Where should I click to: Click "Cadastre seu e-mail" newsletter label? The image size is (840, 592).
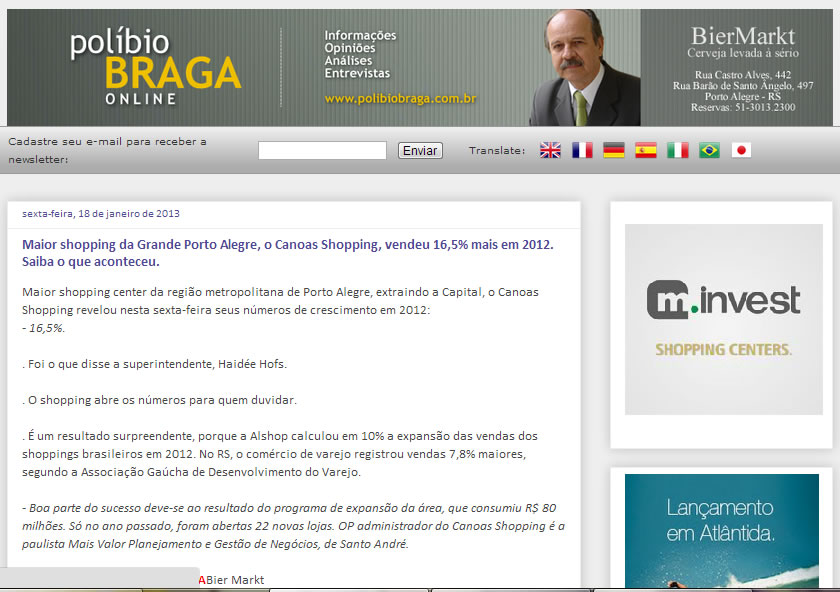point(107,151)
